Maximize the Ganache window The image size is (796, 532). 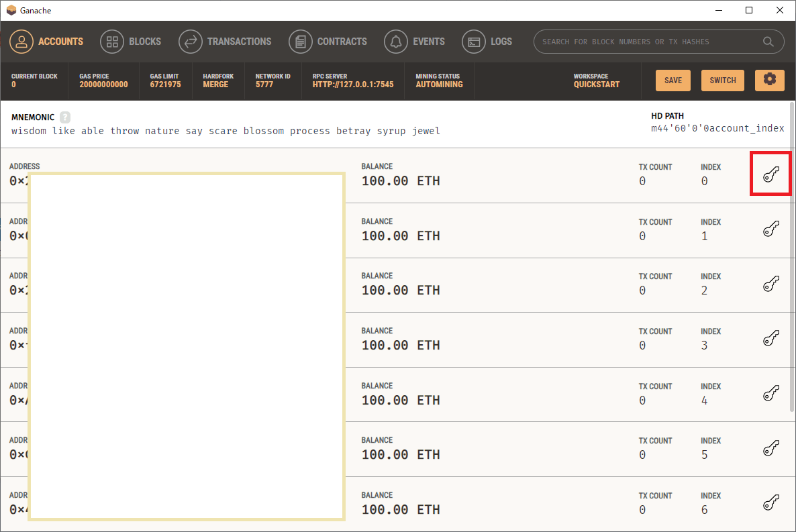749,10
